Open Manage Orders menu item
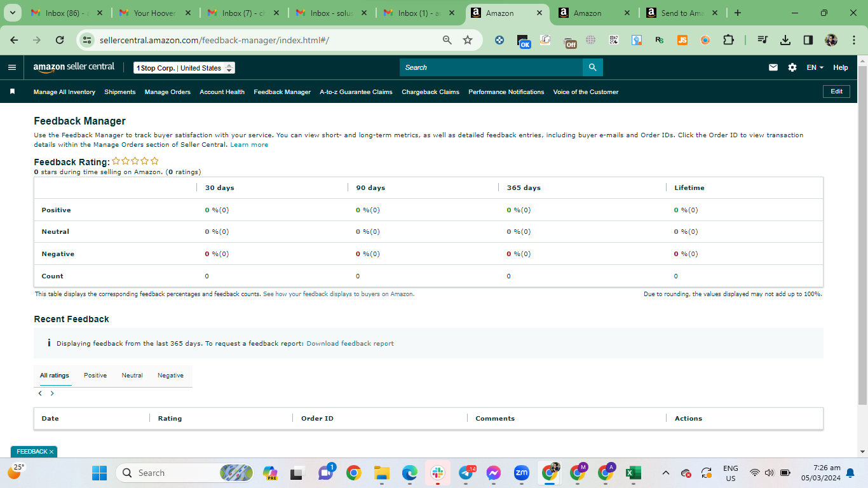The image size is (868, 488). 168,92
